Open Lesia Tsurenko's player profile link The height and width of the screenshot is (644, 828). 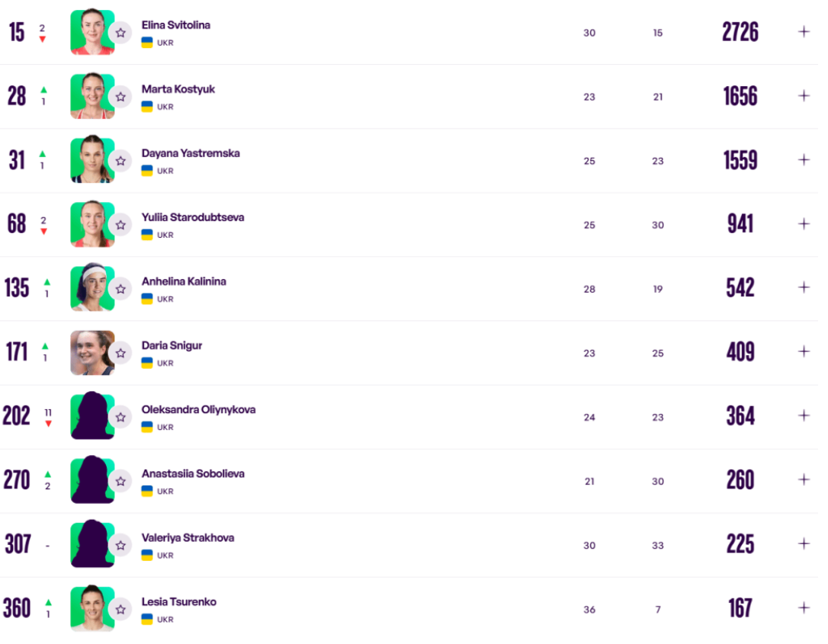point(179,602)
